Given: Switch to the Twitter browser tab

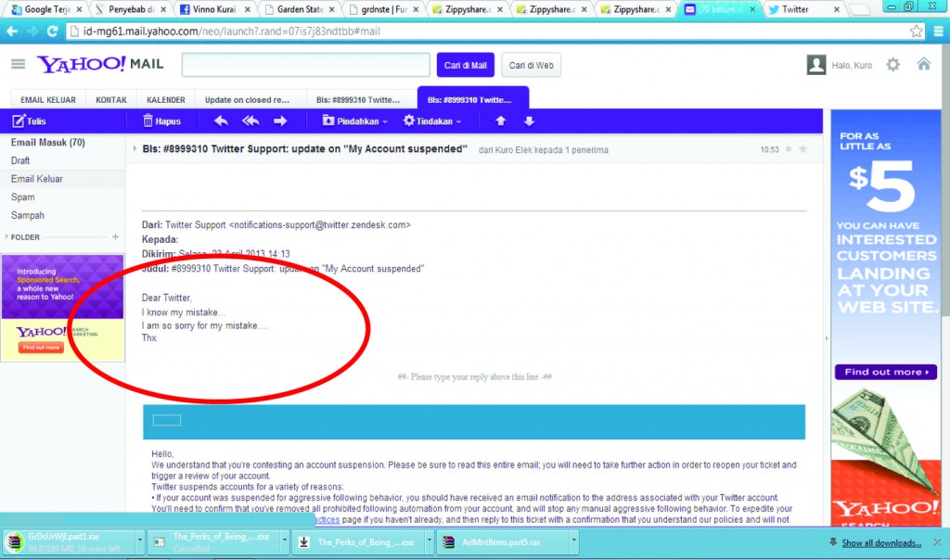Looking at the screenshot, I should click(x=803, y=9).
